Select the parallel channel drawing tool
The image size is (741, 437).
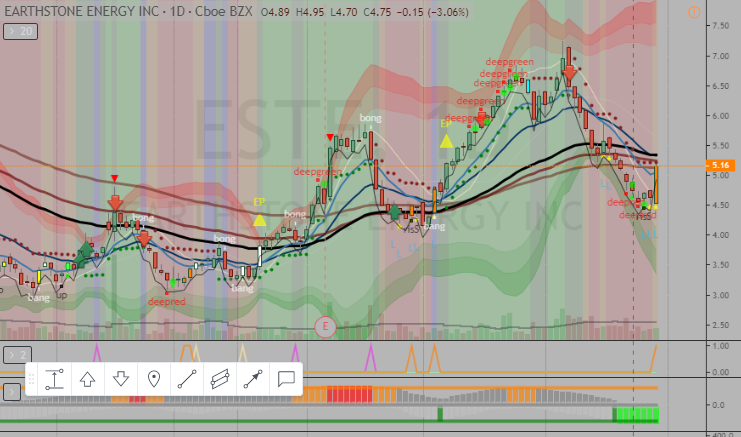pos(220,379)
